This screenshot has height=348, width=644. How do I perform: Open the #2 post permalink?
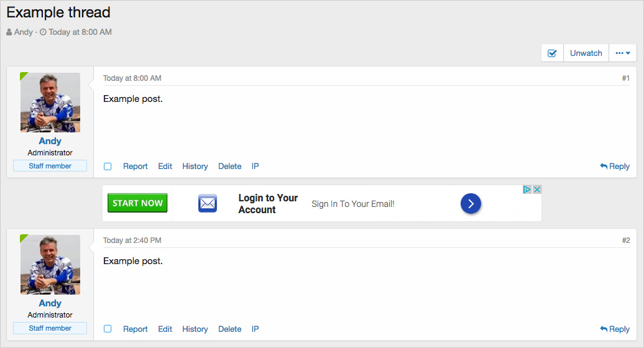tap(626, 240)
